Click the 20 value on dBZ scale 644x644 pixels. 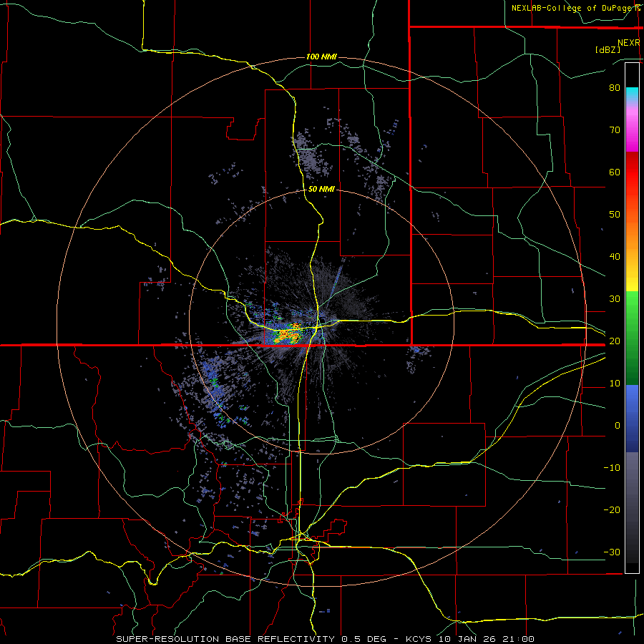pos(615,341)
